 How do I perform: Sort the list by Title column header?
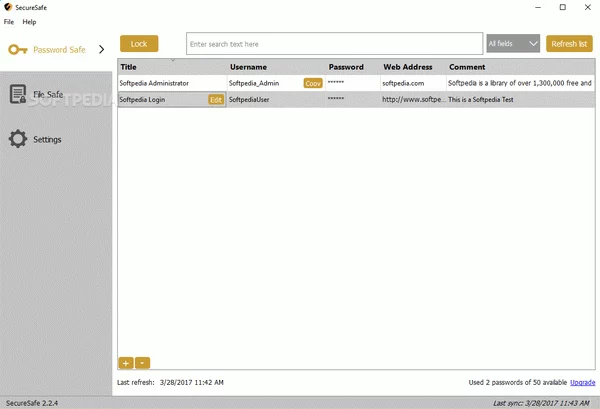(x=170, y=67)
